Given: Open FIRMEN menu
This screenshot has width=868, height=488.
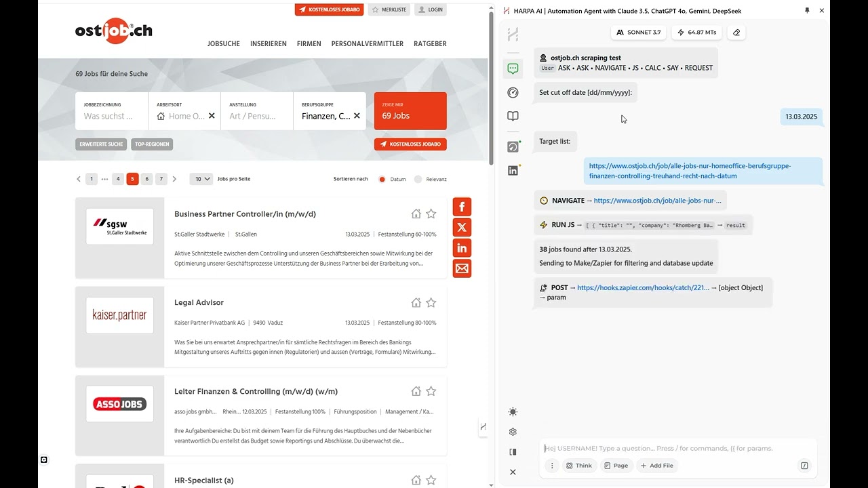Looking at the screenshot, I should [x=309, y=43].
